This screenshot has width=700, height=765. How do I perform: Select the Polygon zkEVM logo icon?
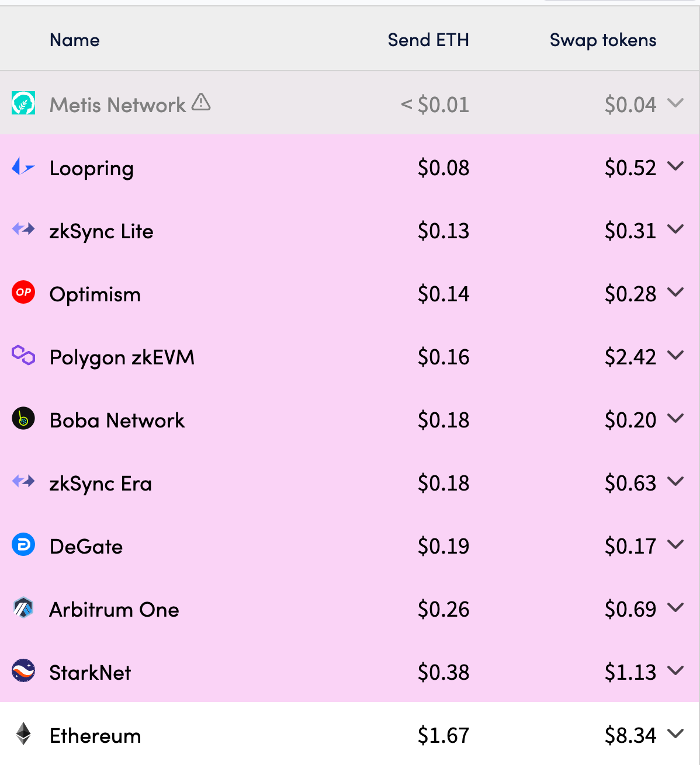tap(23, 356)
